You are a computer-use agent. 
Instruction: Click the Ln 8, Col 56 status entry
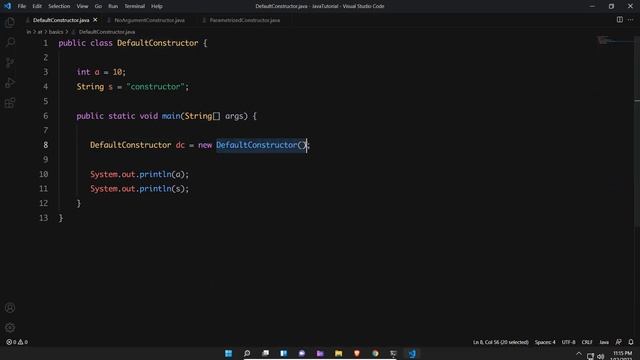coord(500,342)
